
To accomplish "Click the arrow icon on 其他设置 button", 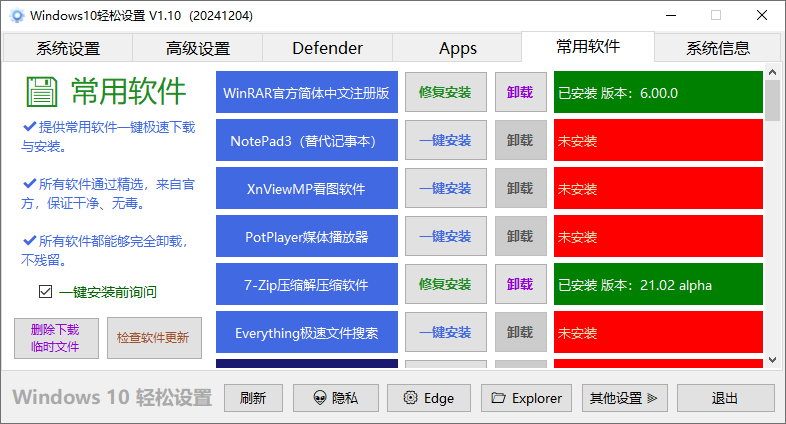I will pos(652,398).
